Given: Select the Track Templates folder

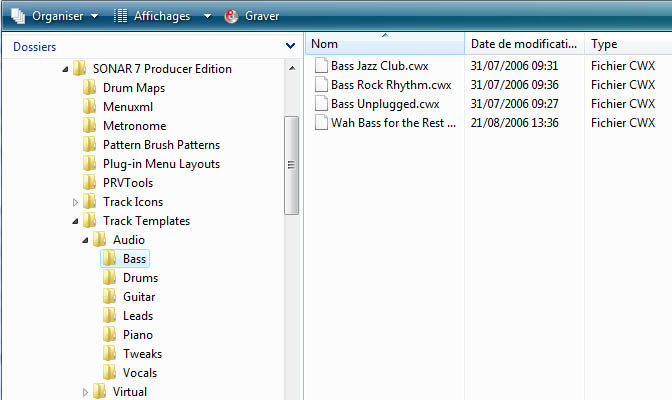Looking at the screenshot, I should click(x=146, y=221).
